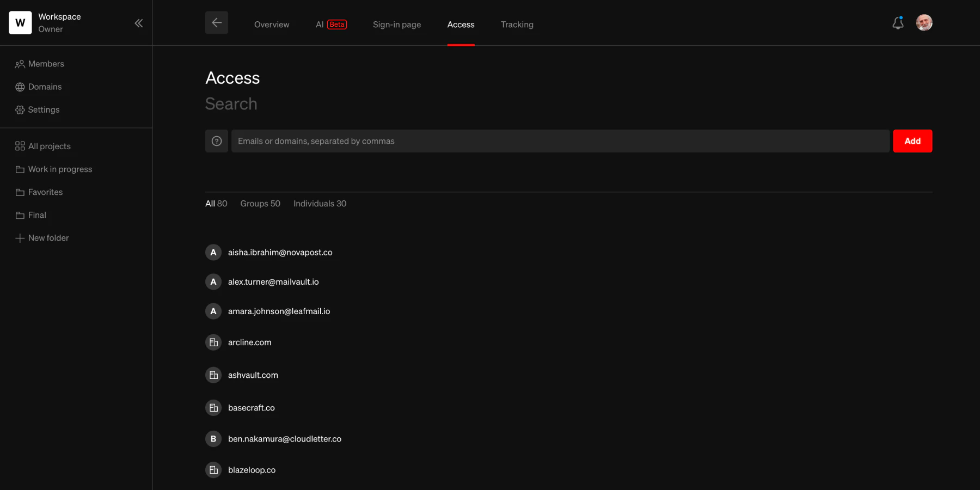
Task: Click the red Add button
Action: point(912,140)
